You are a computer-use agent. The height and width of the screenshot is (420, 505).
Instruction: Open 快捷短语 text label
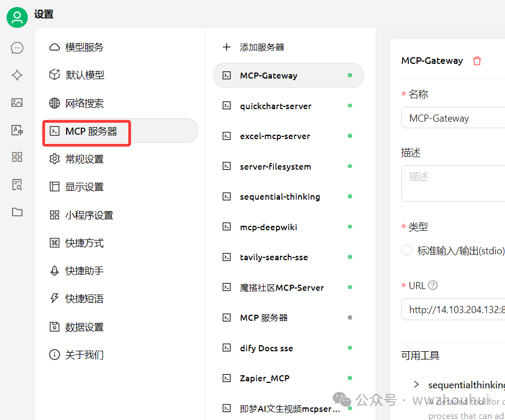pos(85,299)
